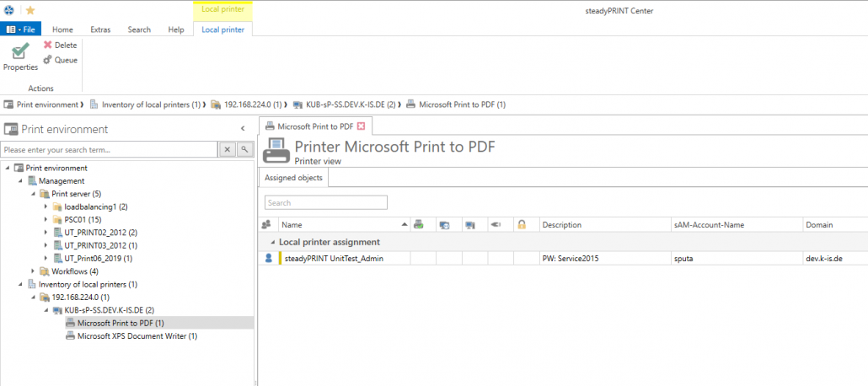
Task: Expand the UT_Print06_2019 (1) node
Action: click(x=46, y=258)
